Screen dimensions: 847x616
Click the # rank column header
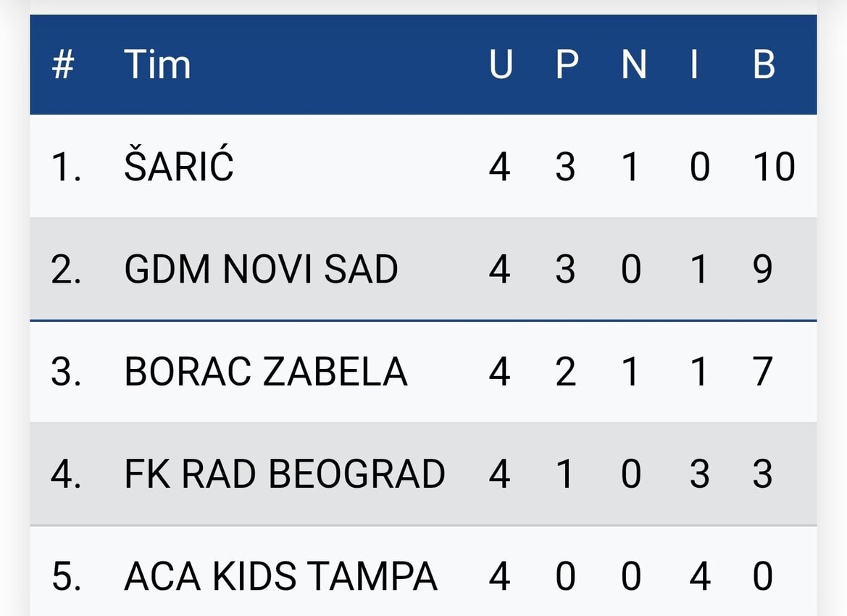click(x=62, y=64)
